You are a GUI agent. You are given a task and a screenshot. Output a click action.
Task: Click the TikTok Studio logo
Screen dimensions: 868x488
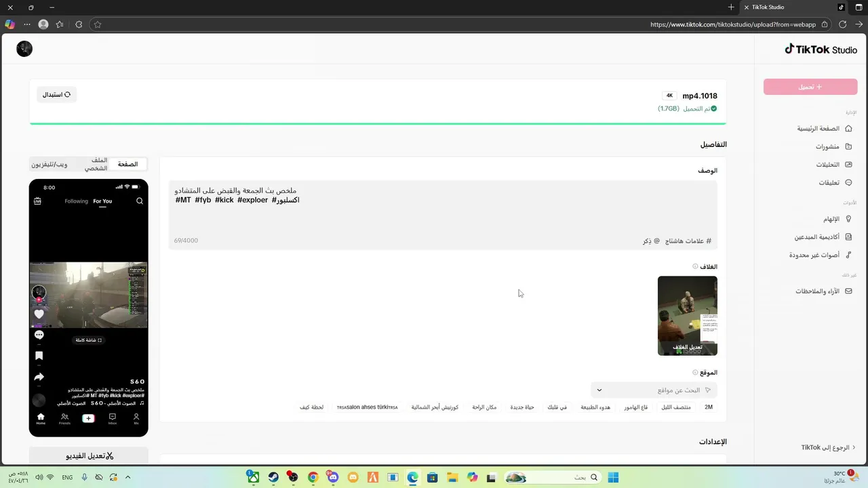pyautogui.click(x=821, y=49)
